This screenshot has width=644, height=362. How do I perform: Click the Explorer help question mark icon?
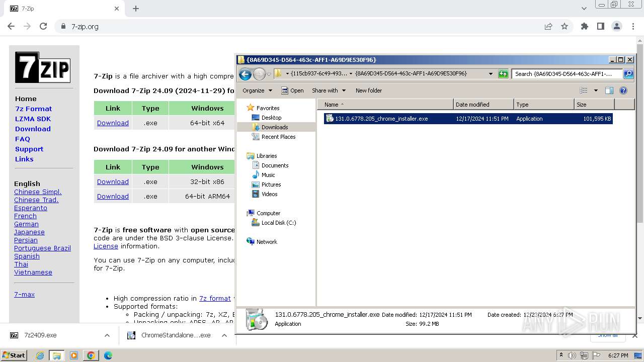[x=623, y=90]
